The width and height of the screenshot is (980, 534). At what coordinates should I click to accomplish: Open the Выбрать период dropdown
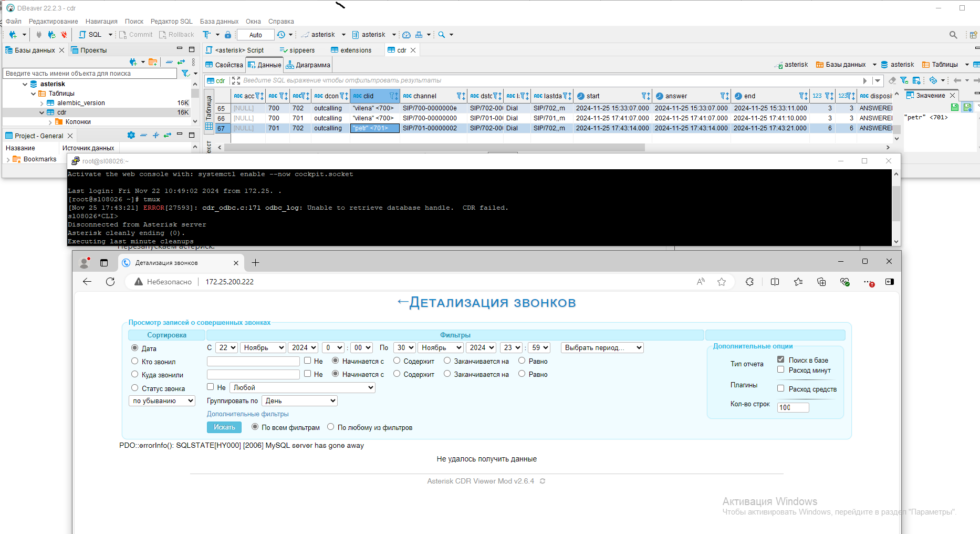(602, 348)
